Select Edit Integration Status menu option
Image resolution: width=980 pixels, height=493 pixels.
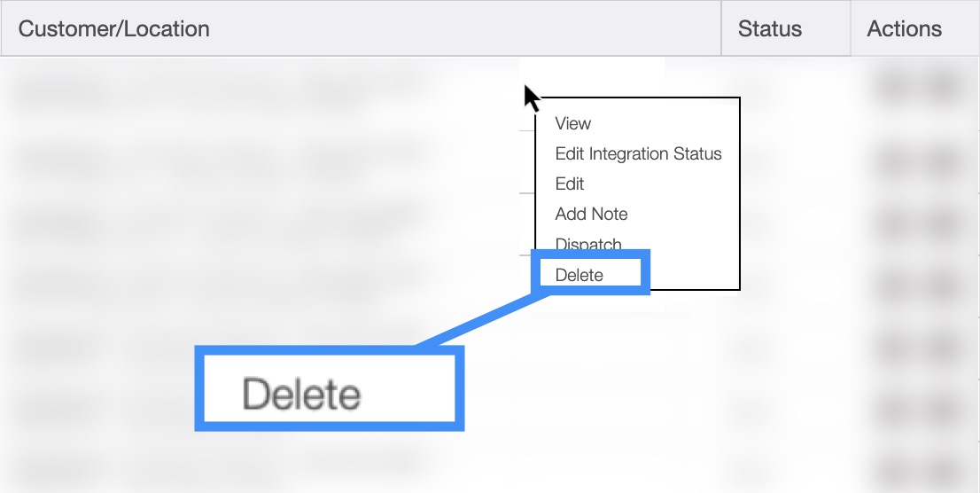pyautogui.click(x=638, y=154)
